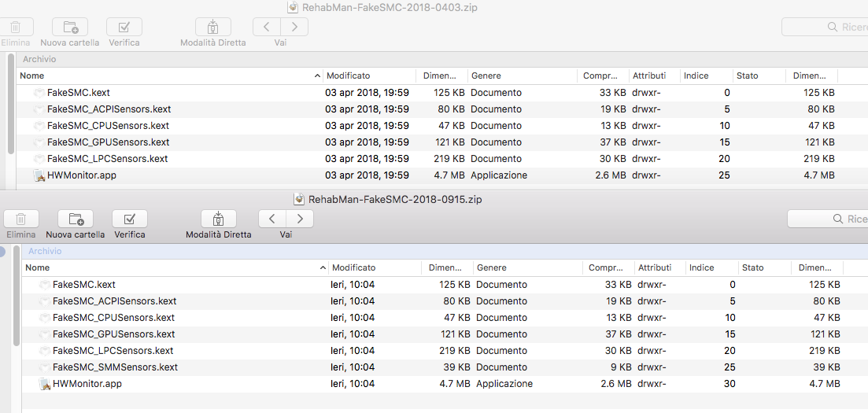Click RehabMan-FakeSMC-2018-0915.zip window title

point(395,199)
